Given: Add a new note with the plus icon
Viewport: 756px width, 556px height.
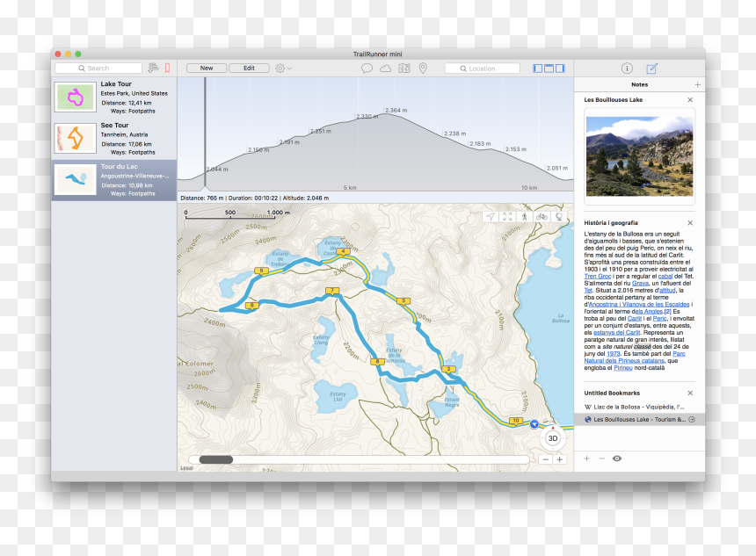Looking at the screenshot, I should pyautogui.click(x=697, y=85).
